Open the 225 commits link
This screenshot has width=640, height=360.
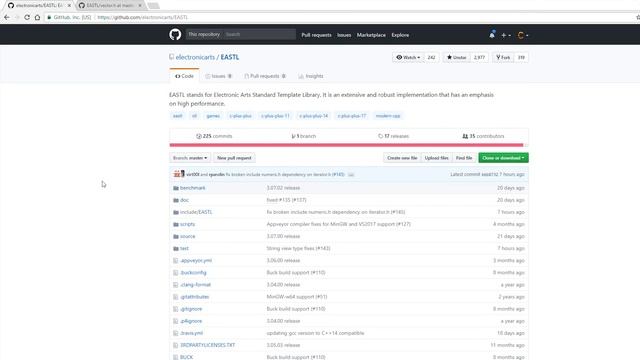pos(214,136)
